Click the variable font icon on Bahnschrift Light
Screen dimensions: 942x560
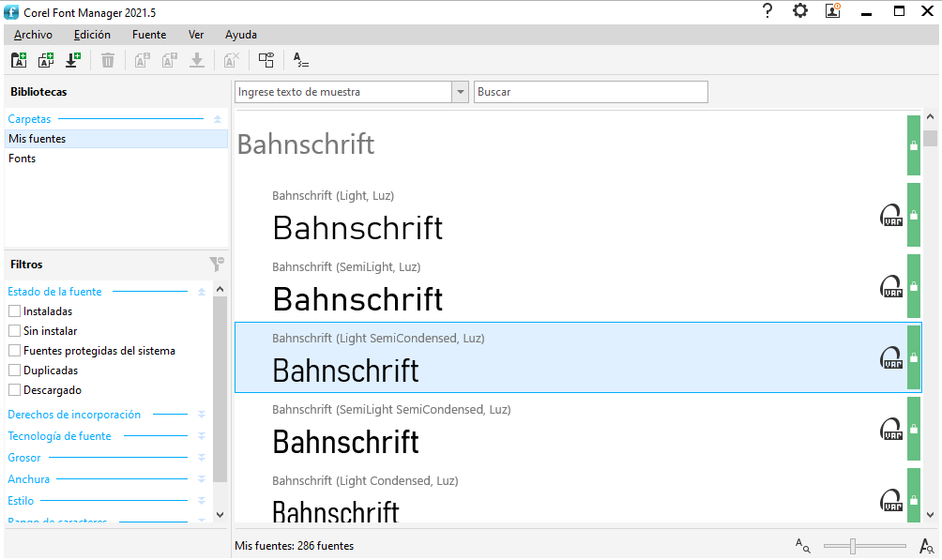pyautogui.click(x=890, y=216)
